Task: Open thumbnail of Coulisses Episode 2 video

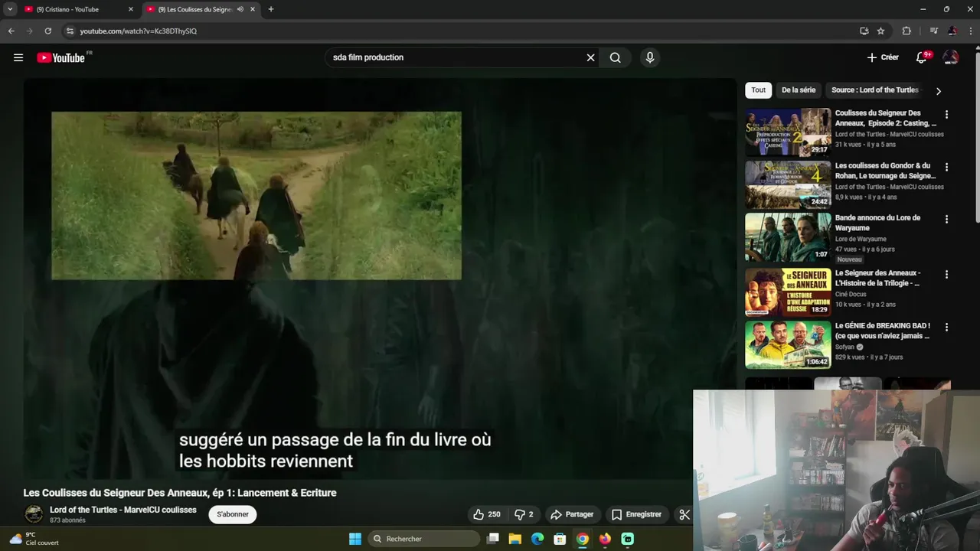Action: (788, 132)
